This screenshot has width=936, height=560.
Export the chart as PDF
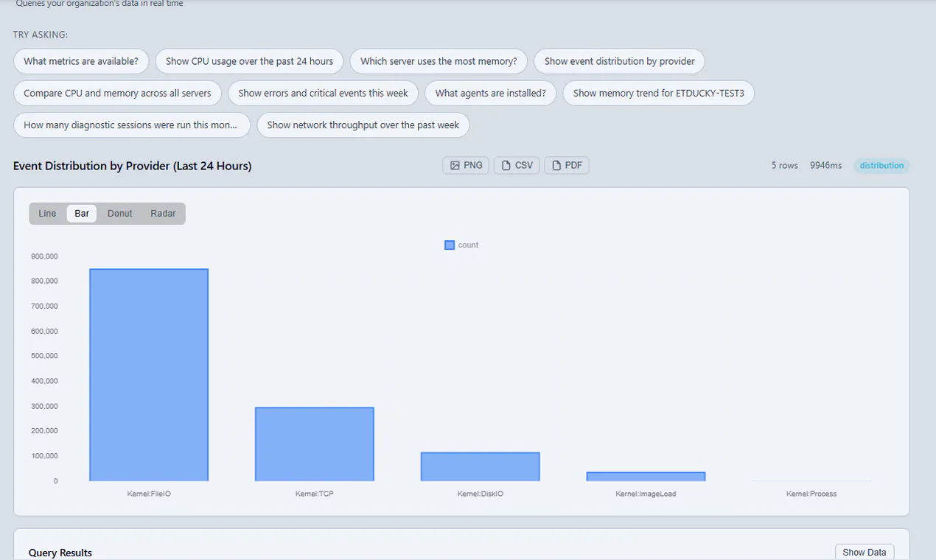click(567, 165)
